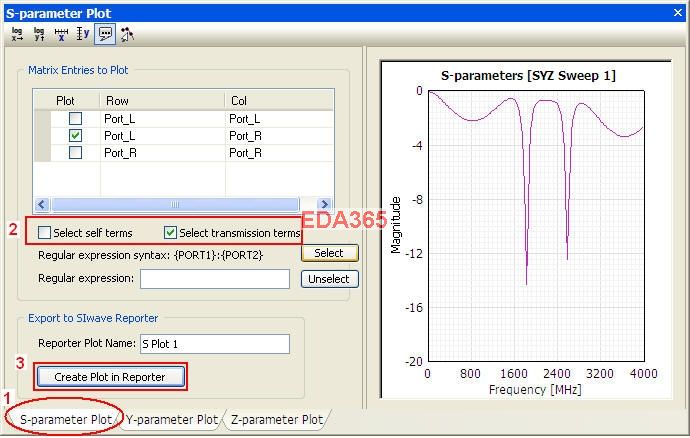
Task: Click the Plot column header
Action: point(65,101)
